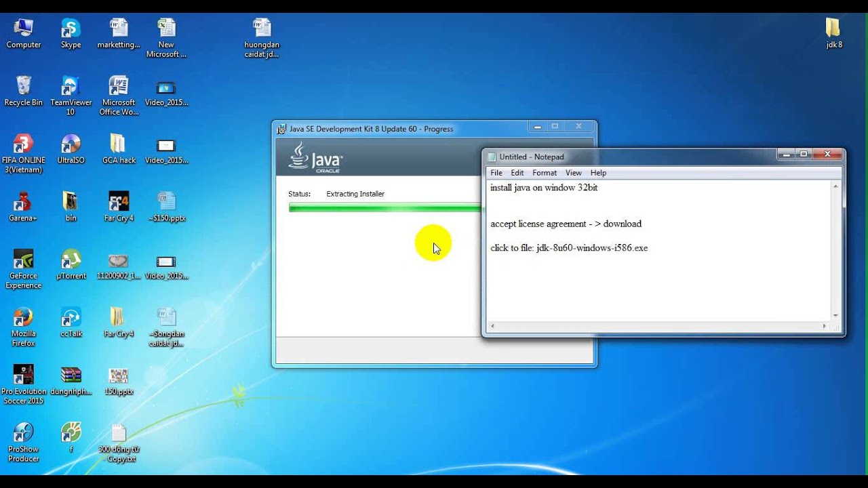This screenshot has width=868, height=488.
Task: Select the Far Cry 4 game shortcut with FC4 logo
Action: tap(119, 207)
